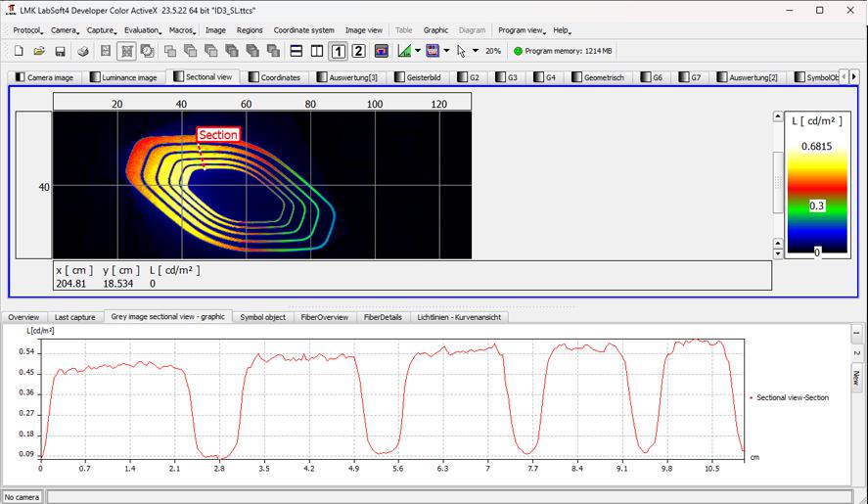Click the second stacked-images capture icon

click(191, 51)
